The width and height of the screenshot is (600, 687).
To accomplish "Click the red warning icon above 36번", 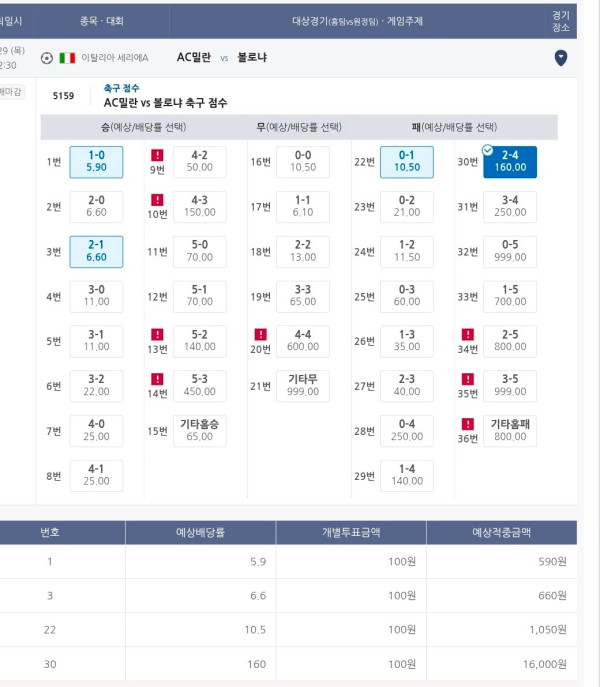I will (468, 424).
